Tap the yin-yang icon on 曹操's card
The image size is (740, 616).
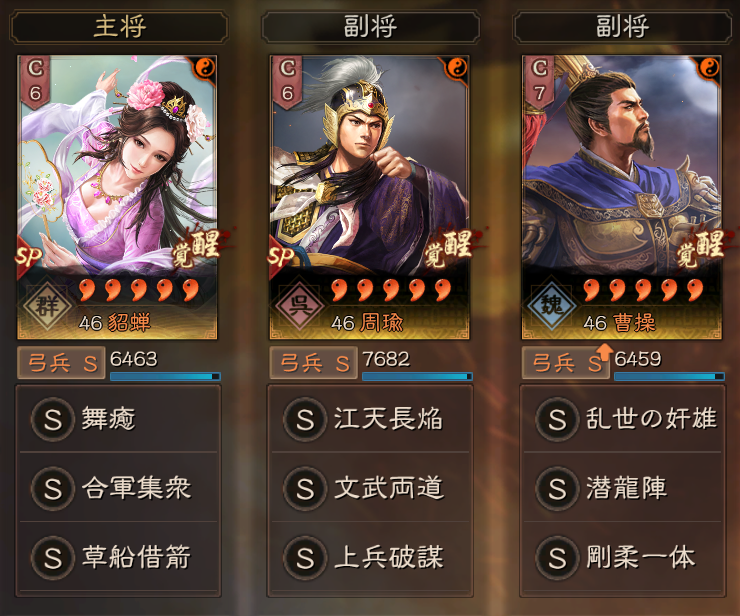(x=709, y=68)
